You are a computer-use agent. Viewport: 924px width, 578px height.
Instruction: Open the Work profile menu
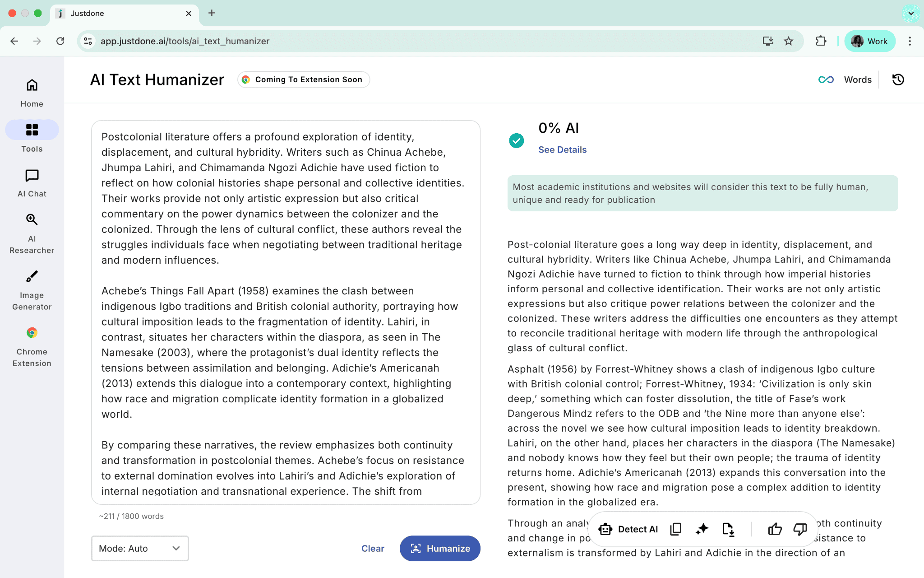(869, 41)
